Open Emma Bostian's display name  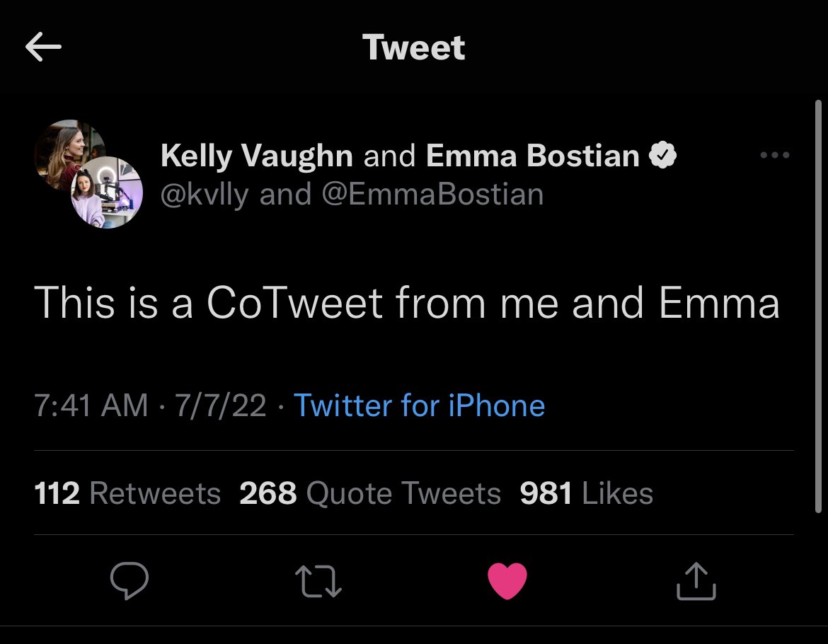pyautogui.click(x=532, y=156)
